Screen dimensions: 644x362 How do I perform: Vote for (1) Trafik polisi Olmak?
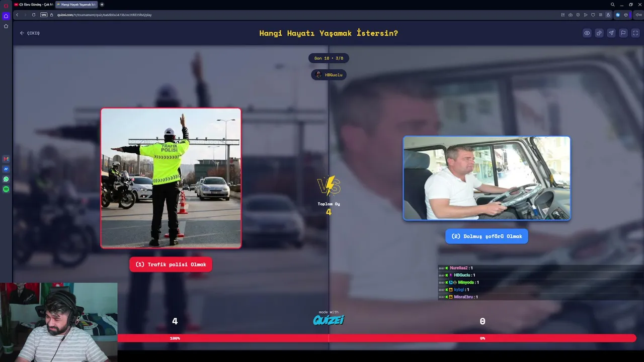(171, 264)
